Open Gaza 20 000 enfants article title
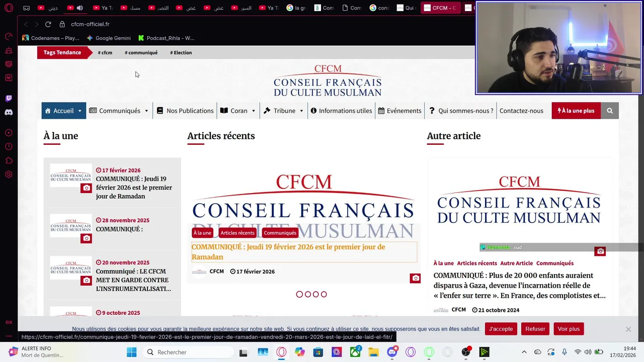 coord(519,286)
